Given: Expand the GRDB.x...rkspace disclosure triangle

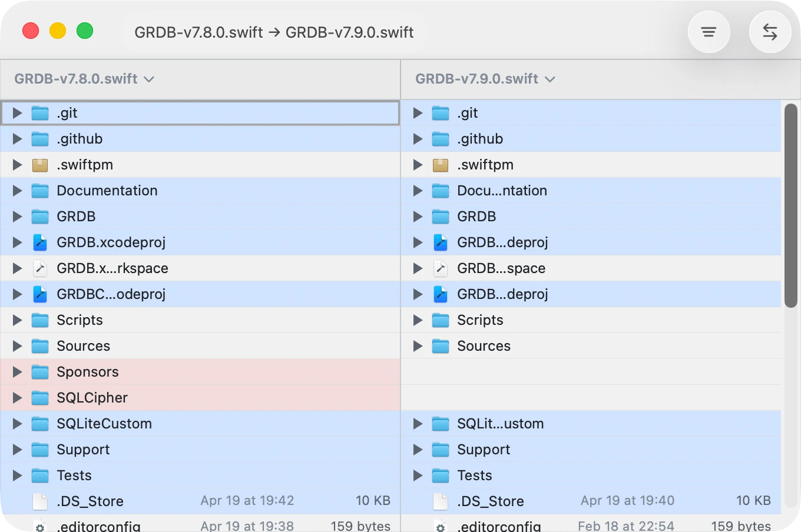Looking at the screenshot, I should coord(17,268).
